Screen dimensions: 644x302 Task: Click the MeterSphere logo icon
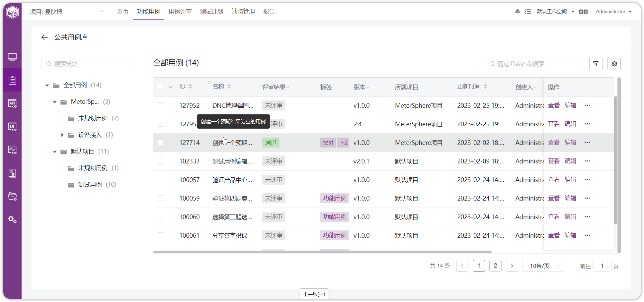tap(13, 12)
